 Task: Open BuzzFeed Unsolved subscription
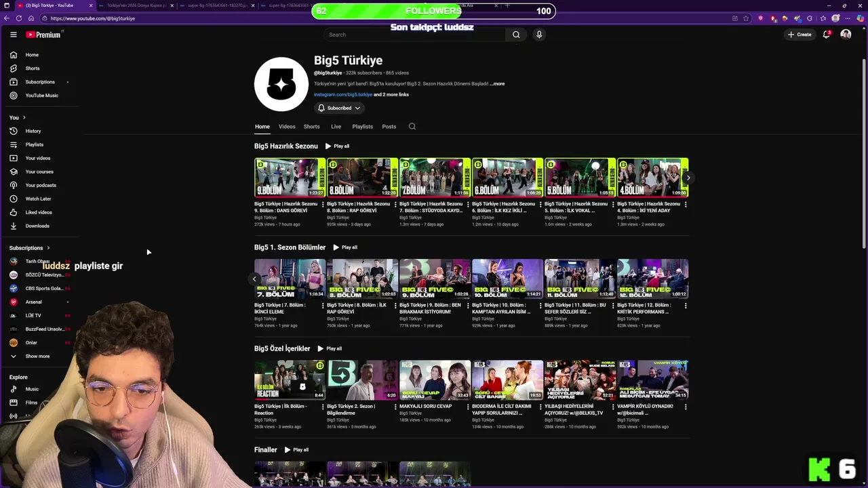41,329
